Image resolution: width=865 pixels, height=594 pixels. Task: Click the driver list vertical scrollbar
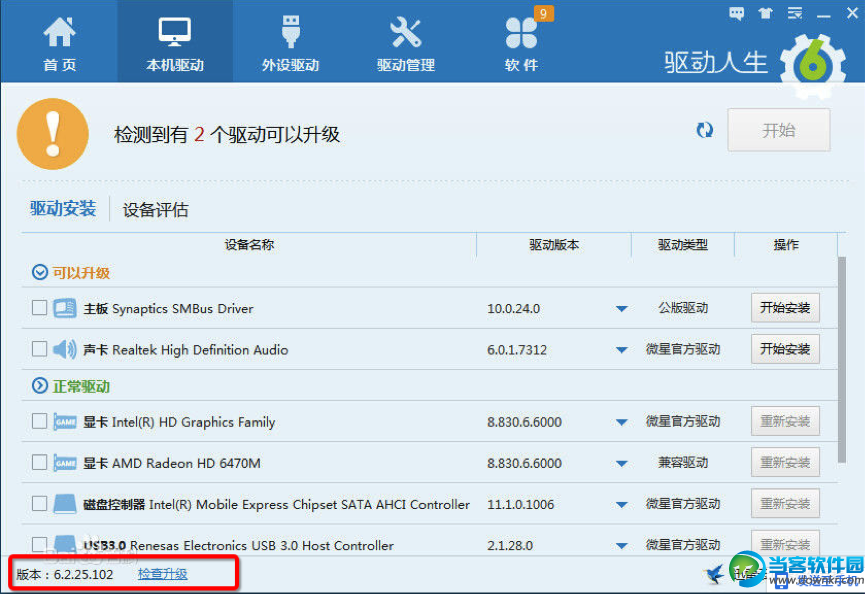pyautogui.click(x=841, y=360)
